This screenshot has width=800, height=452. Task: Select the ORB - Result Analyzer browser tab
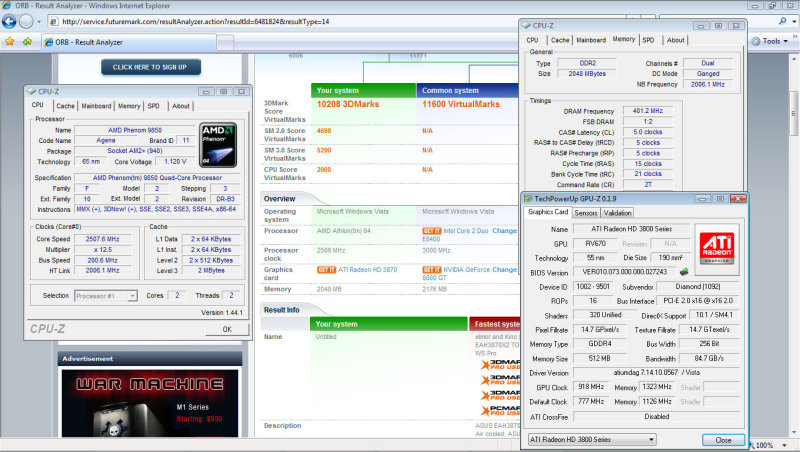pos(129,42)
